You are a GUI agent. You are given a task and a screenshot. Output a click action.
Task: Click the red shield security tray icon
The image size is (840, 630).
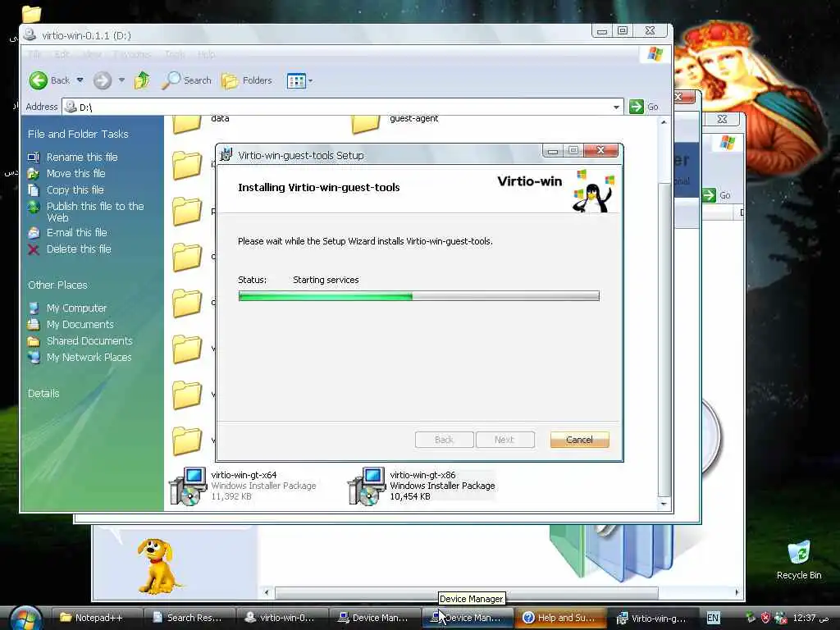coord(766,618)
